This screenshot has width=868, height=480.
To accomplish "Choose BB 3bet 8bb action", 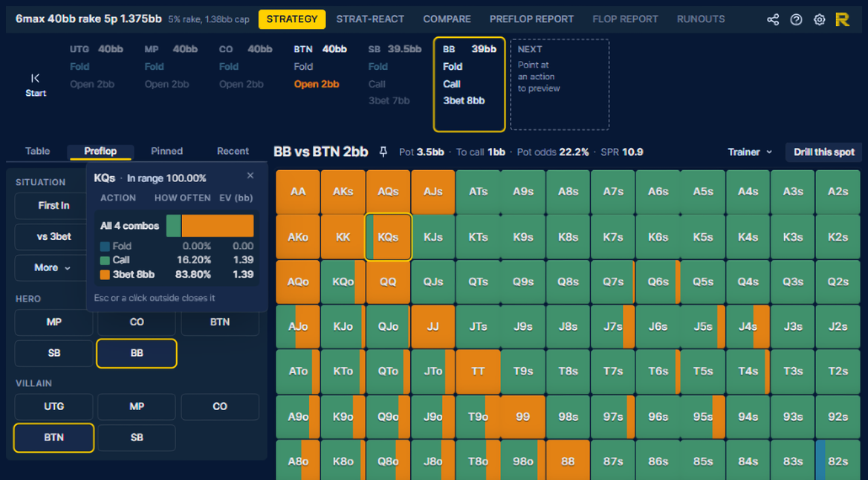I will click(x=464, y=101).
